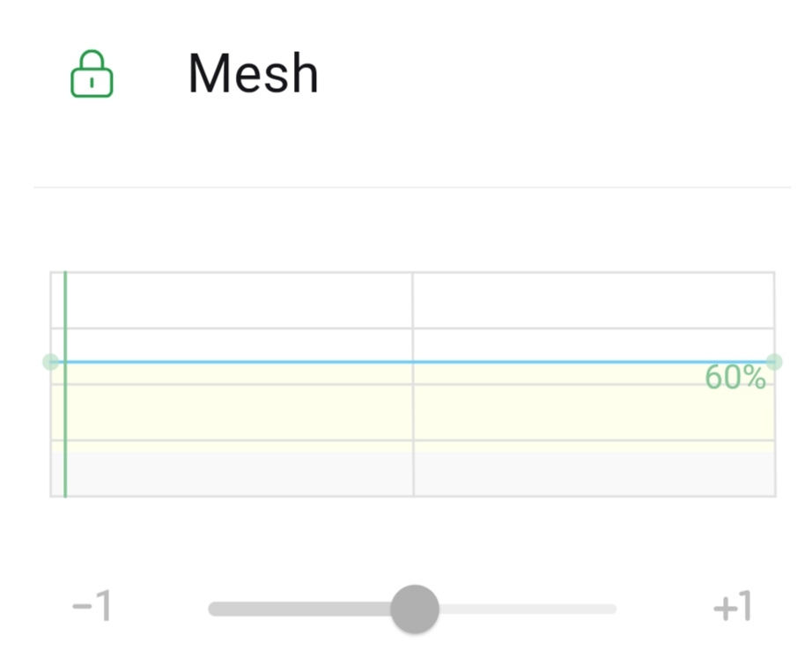Click the left endpoint handle of blue line
The image size is (812, 664).
coord(51,362)
